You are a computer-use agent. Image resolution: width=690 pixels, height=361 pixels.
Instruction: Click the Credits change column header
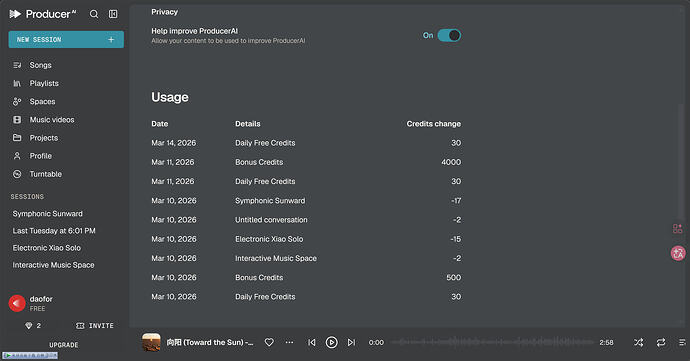pos(433,124)
